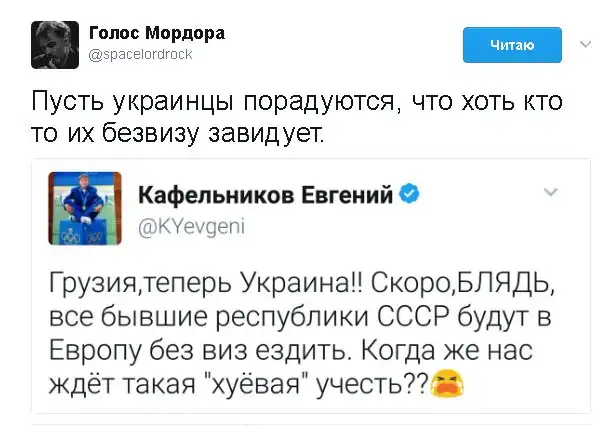The width and height of the screenshot is (615, 427).
Task: Click Кафельников's avatar in the quoted tweet
Action: [x=85, y=208]
